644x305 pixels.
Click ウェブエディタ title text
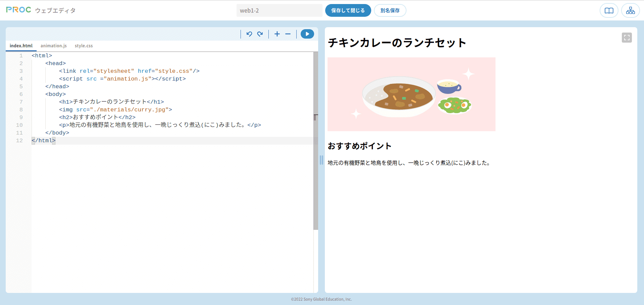55,11
